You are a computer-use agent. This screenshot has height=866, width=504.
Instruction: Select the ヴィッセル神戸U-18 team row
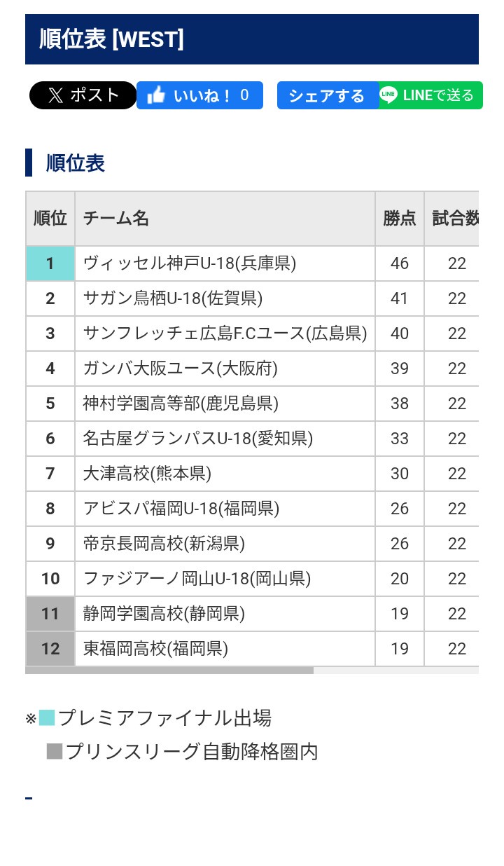click(x=189, y=263)
